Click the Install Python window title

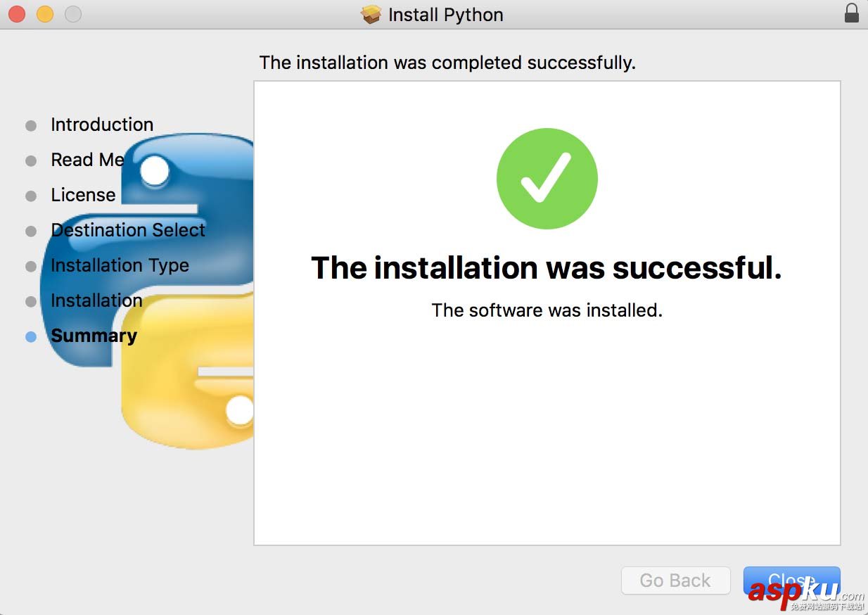[446, 15]
